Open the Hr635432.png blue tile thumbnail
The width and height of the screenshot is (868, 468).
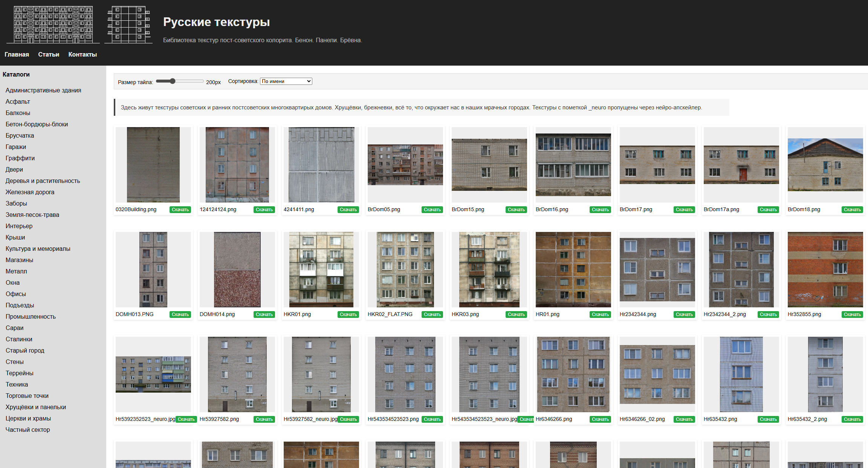pos(741,374)
